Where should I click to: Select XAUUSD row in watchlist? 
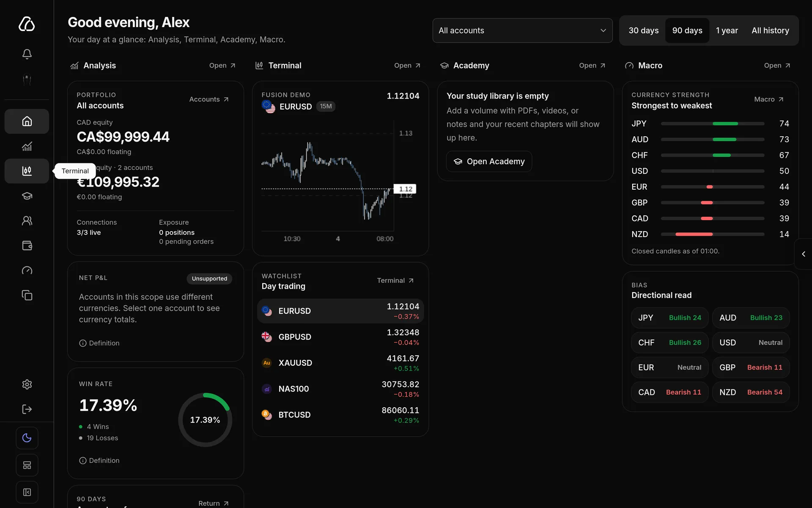[340, 363]
